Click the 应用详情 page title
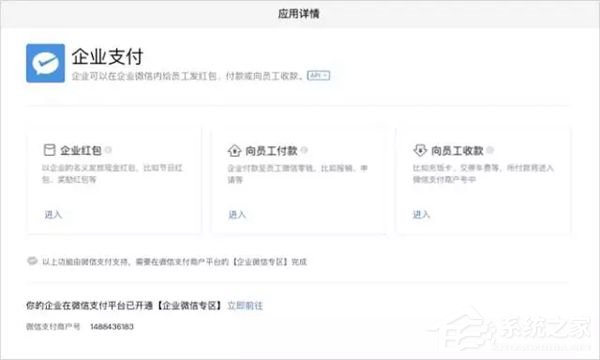 tap(299, 14)
